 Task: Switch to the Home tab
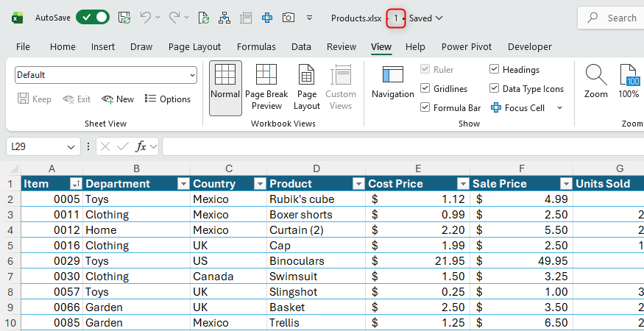[63, 47]
